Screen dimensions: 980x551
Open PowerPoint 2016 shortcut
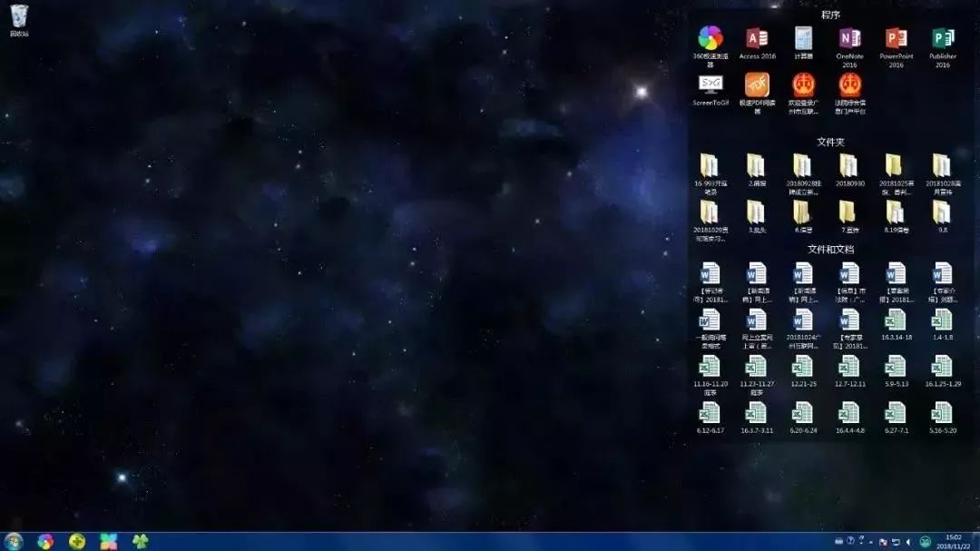(x=896, y=39)
